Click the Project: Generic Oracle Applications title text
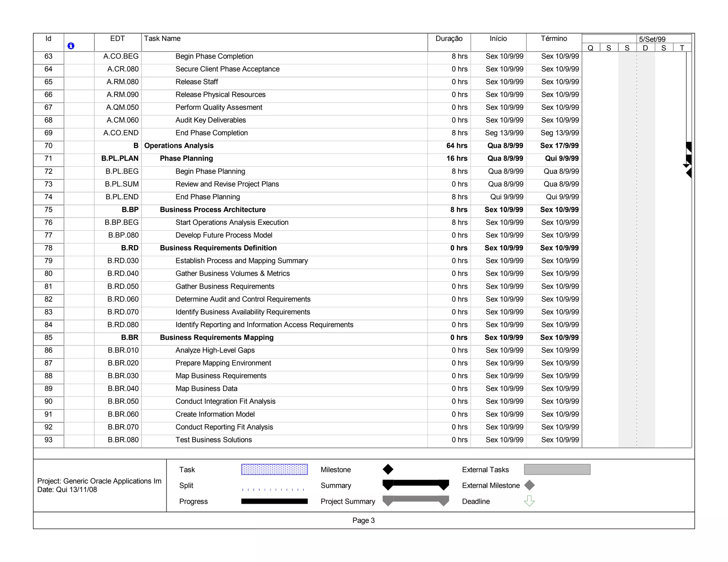 pos(99,481)
